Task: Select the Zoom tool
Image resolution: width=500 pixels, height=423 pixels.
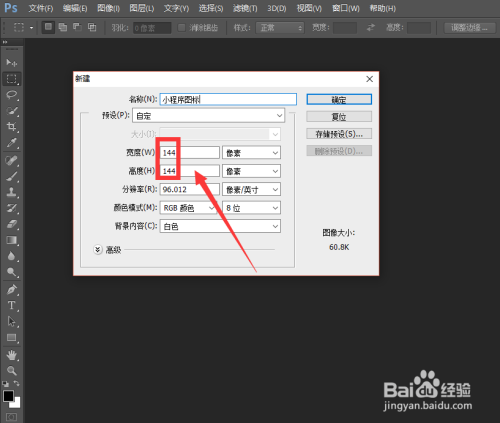Action: [12, 370]
